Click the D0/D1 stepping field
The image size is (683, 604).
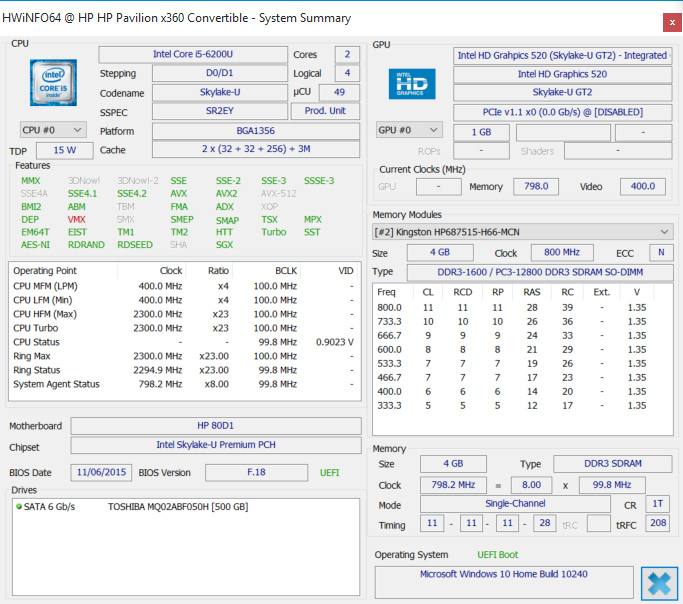coord(220,73)
